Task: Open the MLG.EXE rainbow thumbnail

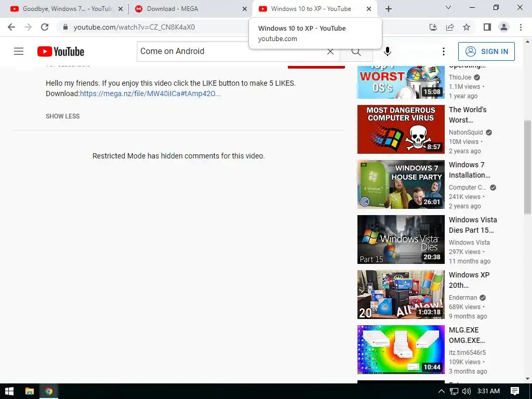Action: [x=401, y=350]
